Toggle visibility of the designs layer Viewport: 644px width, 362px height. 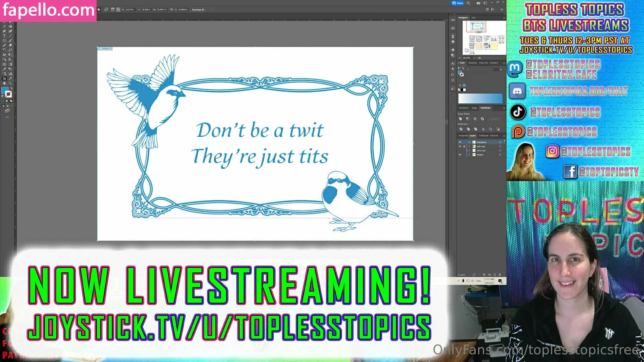[460, 154]
